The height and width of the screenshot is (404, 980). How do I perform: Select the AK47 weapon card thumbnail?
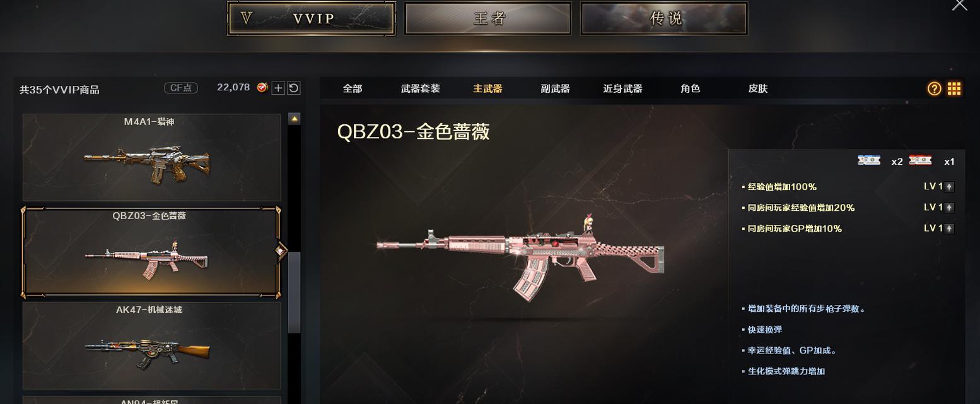point(151,345)
